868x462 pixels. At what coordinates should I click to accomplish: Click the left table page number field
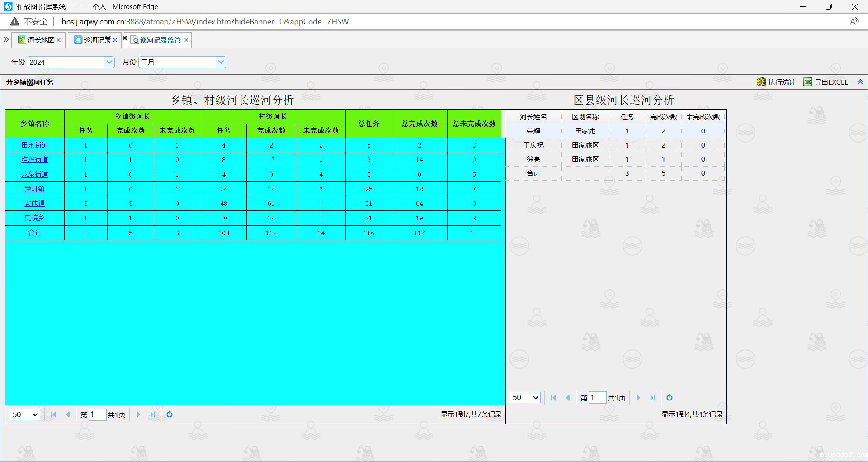coord(97,414)
